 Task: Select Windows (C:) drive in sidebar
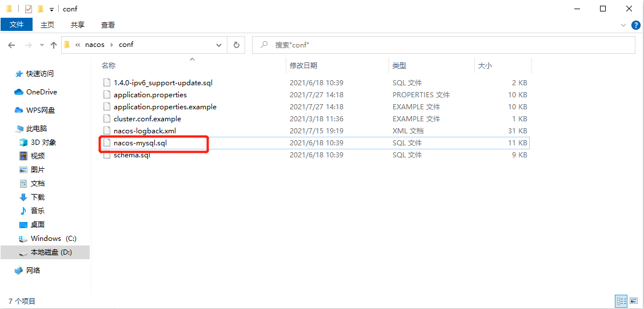(x=53, y=239)
